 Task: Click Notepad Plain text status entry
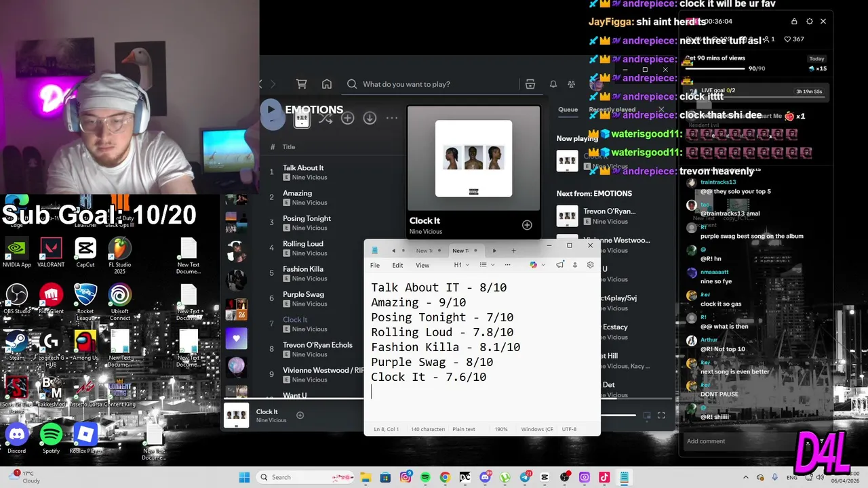(464, 429)
